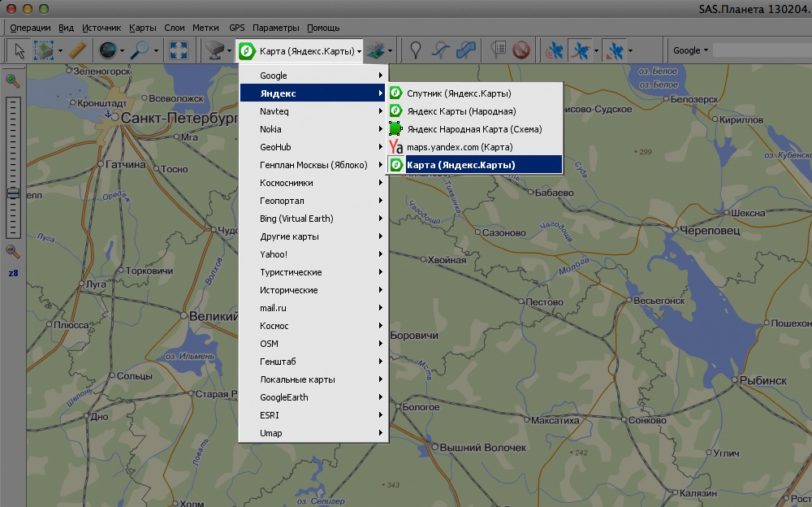Viewport: 812px width, 507px height.
Task: Click the satellite GPS connect icon
Action: 555,51
